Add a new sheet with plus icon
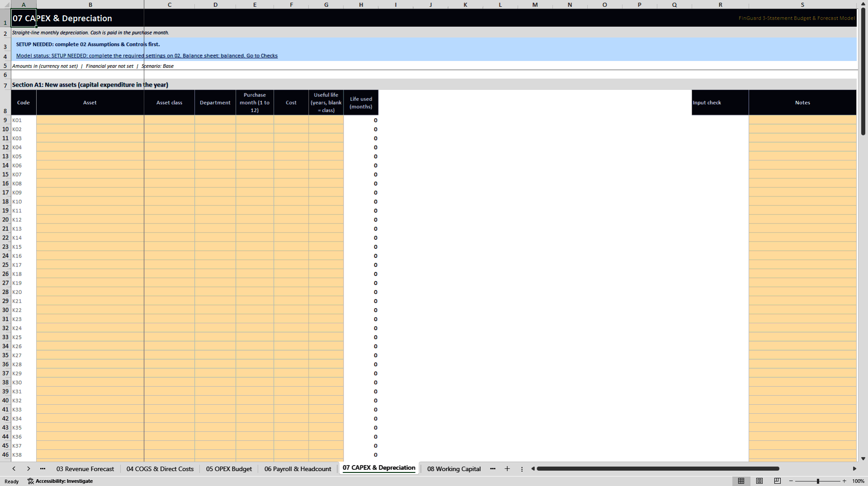This screenshot has height=486, width=868. click(507, 469)
